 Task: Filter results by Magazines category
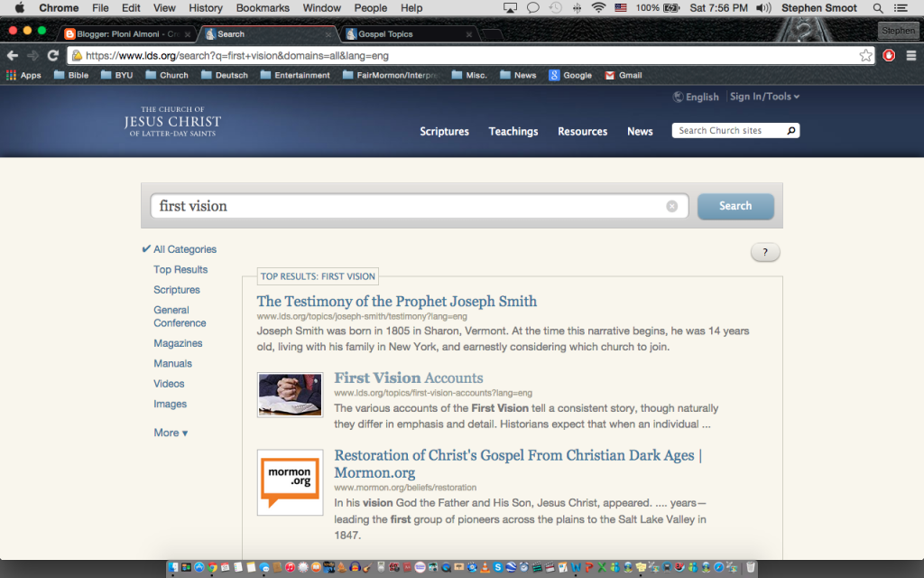(x=178, y=343)
